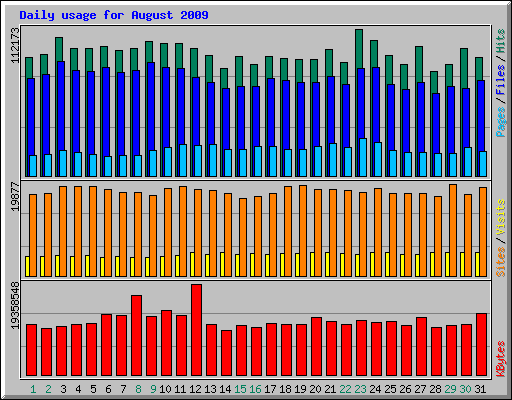This screenshot has height=400, width=512.
Task: Click the green Hits bar top for day 14
Action: point(224,78)
